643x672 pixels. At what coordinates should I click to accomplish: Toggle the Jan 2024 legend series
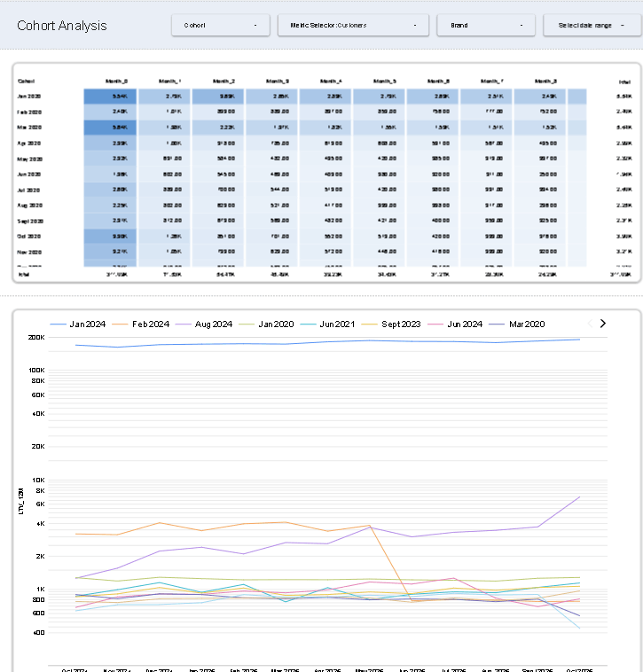tap(77, 324)
